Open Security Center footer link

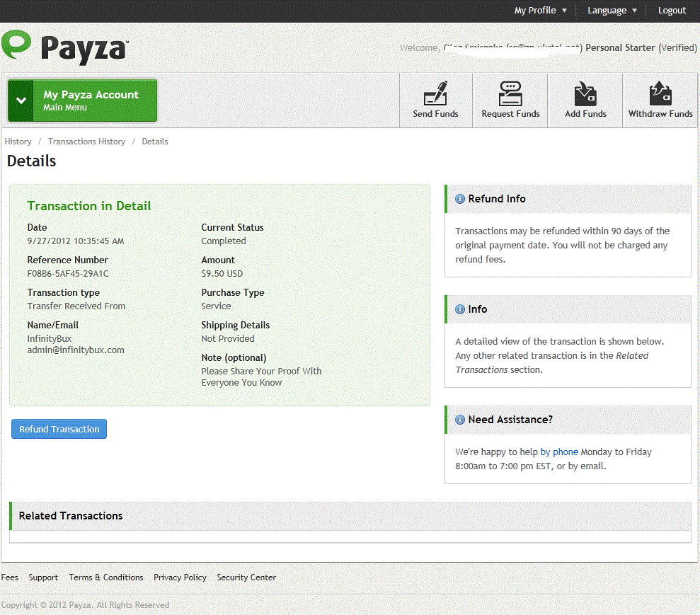(246, 577)
